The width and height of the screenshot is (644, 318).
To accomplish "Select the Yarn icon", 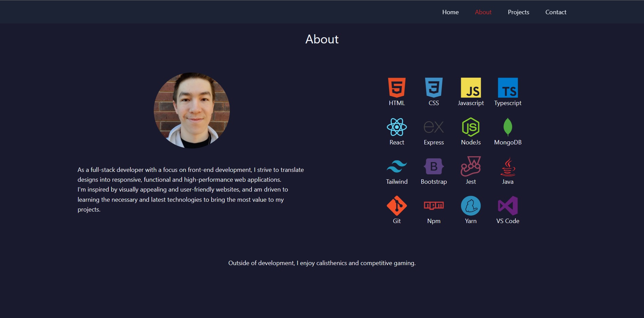I will [x=471, y=205].
